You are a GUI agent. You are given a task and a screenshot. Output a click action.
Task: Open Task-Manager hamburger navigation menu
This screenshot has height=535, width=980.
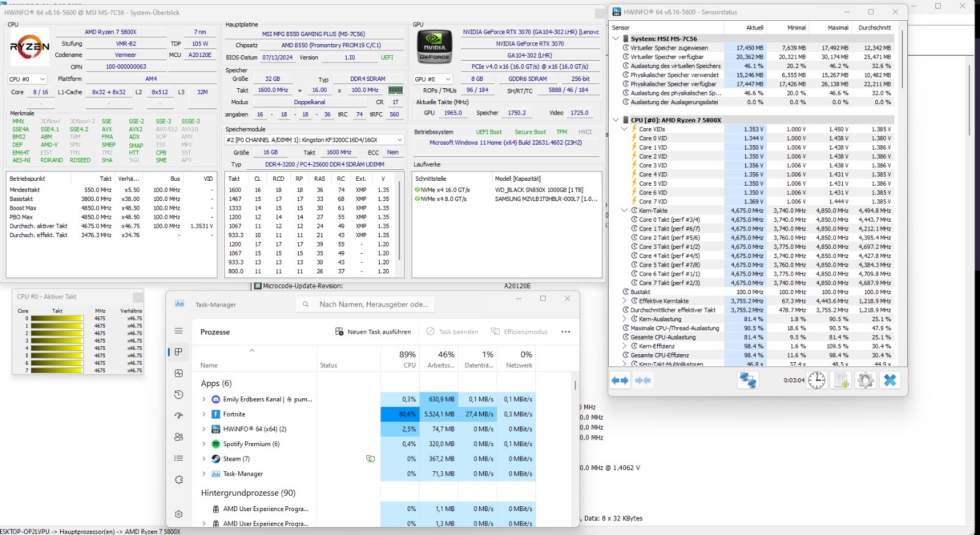[179, 331]
